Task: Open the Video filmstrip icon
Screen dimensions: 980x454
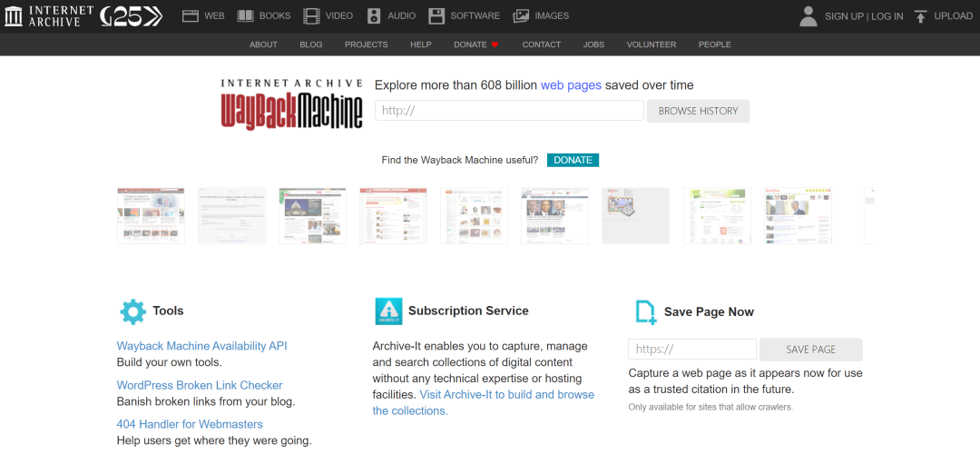Action: pos(311,16)
